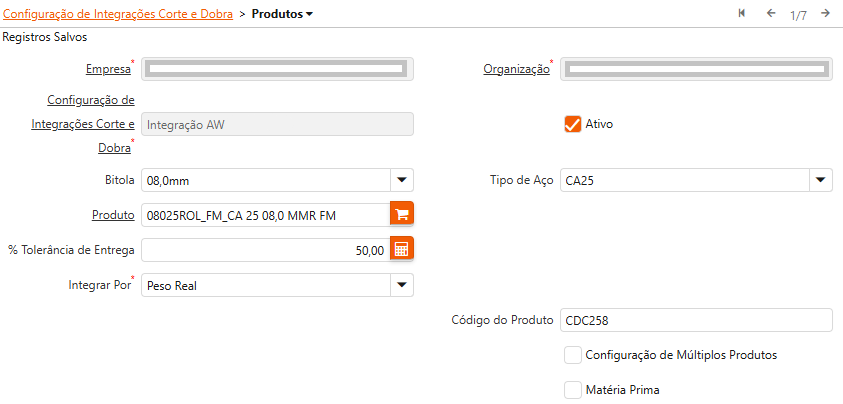This screenshot has height=404, width=843.
Task: Click the Empresa field label link
Action: (107, 69)
